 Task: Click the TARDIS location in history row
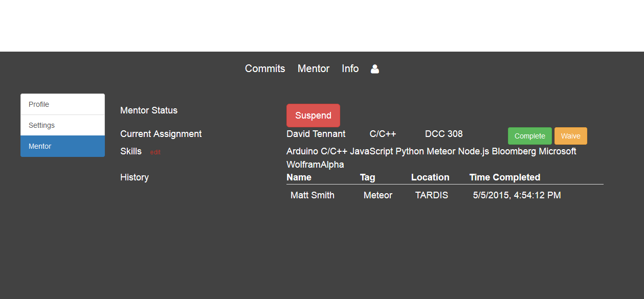coord(431,195)
